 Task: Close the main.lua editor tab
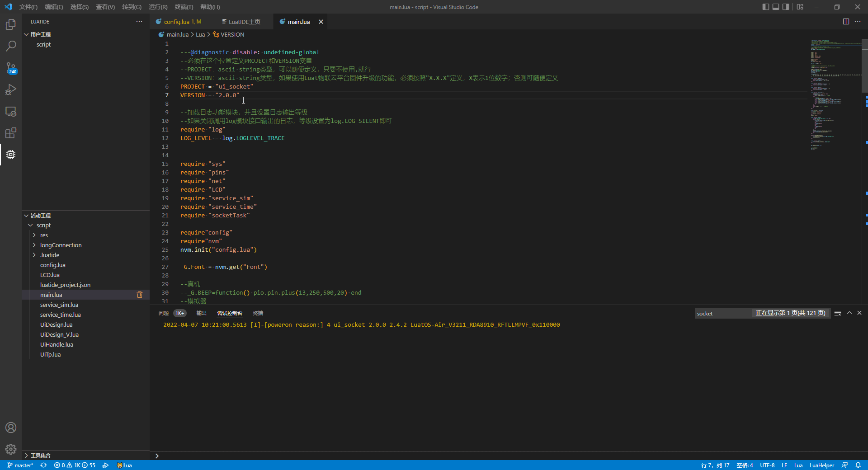pos(321,22)
